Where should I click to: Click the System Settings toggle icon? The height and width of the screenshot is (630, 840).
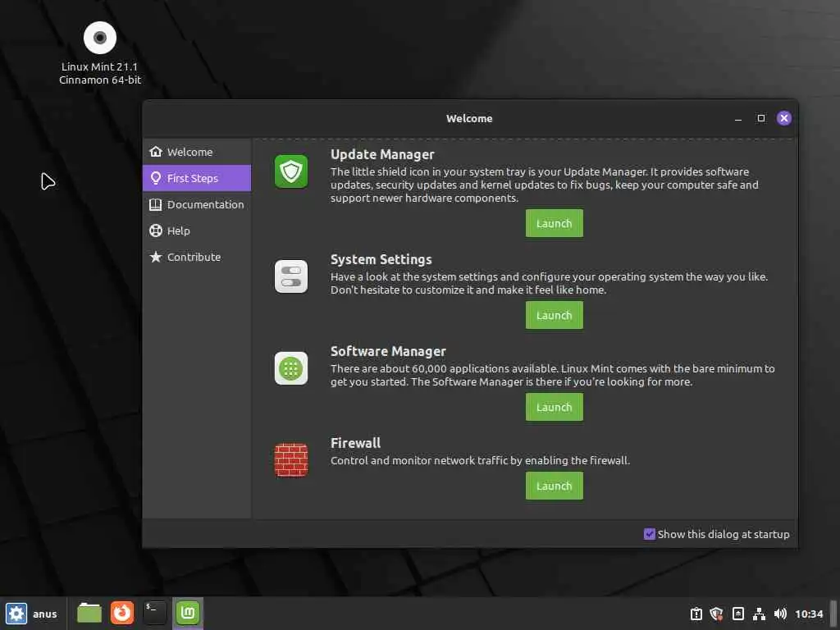(x=291, y=276)
